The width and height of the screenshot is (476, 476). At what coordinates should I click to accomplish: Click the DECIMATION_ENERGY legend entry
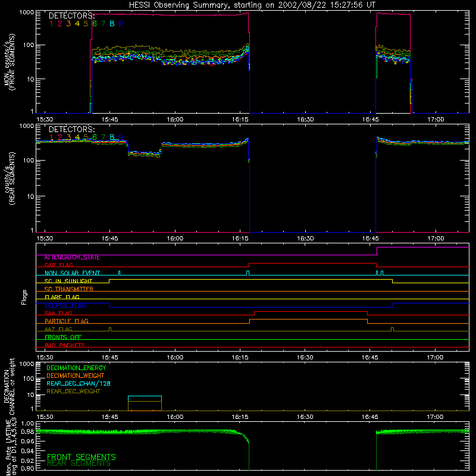click(76, 368)
